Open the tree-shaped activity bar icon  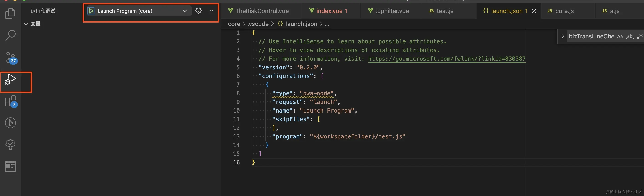[x=10, y=145]
